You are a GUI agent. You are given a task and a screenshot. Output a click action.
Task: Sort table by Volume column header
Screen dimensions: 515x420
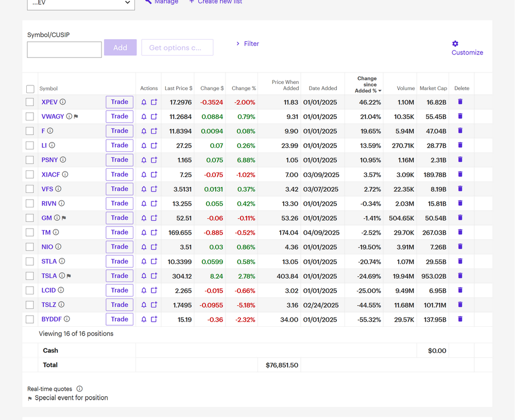pos(405,89)
